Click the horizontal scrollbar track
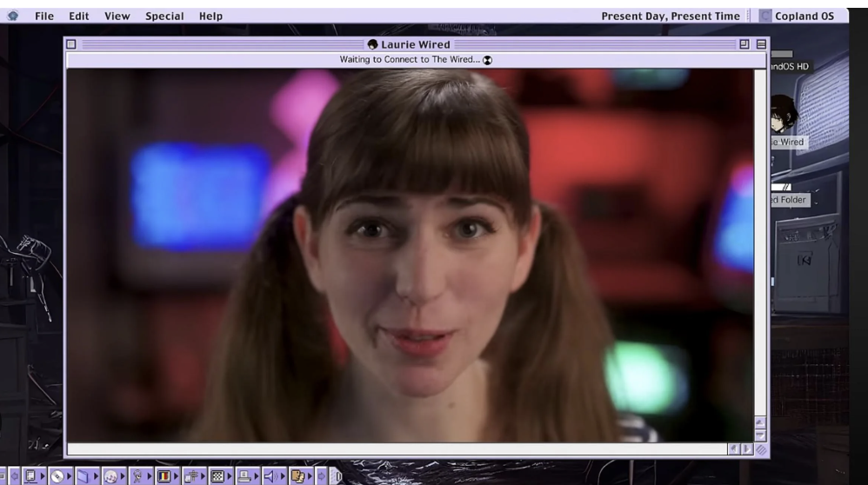The width and height of the screenshot is (868, 485). click(x=397, y=449)
